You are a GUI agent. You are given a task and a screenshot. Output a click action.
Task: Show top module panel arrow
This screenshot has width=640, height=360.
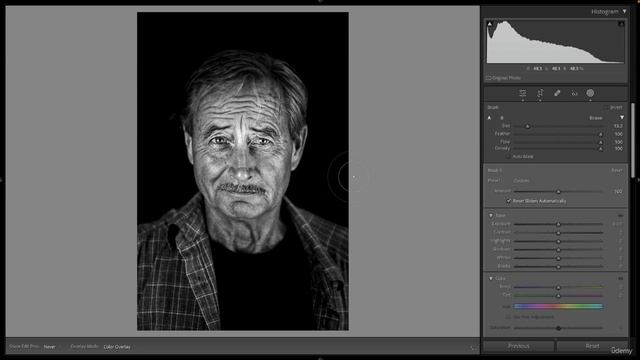(x=320, y=2)
